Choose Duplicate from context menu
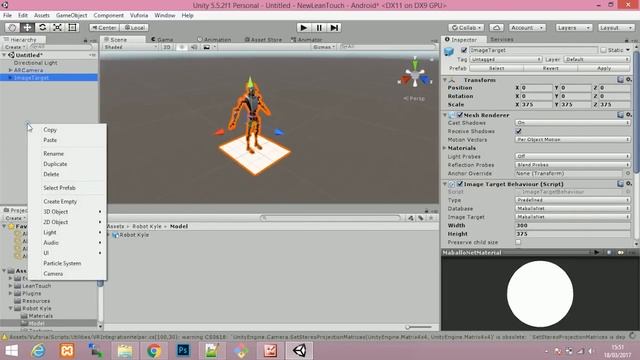The width and height of the screenshot is (640, 360). 55,164
